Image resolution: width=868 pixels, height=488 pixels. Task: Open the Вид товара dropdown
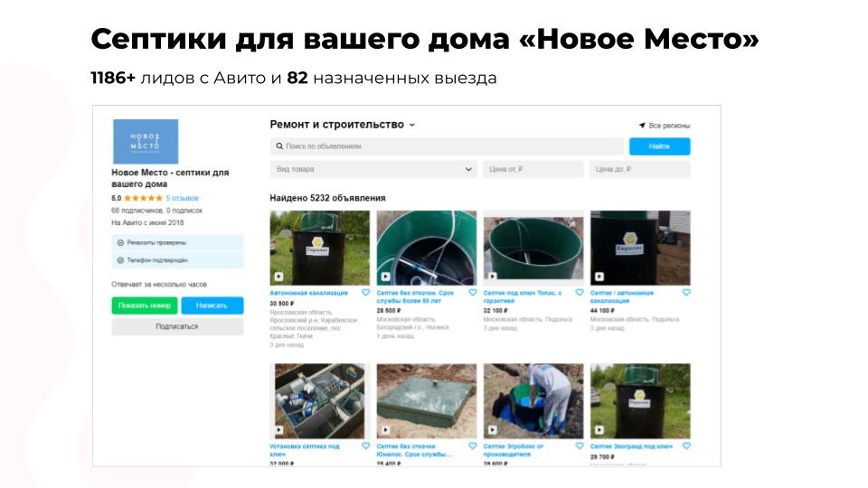(373, 169)
